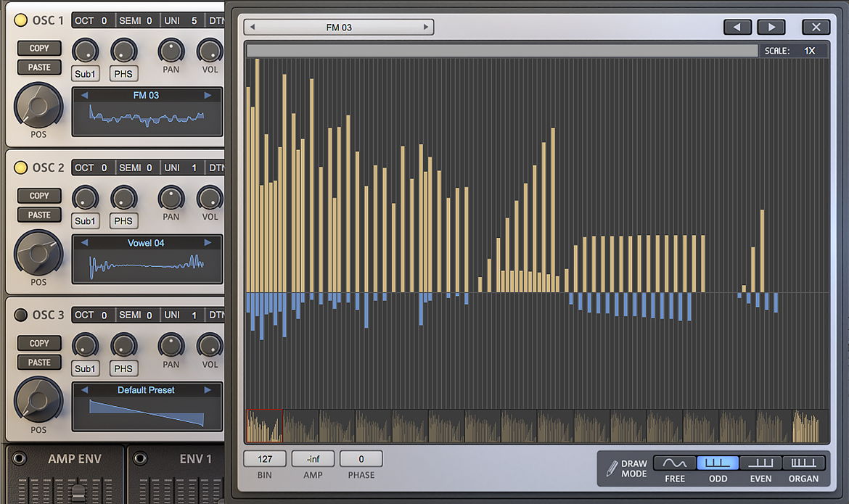Close the wavetable editor with the X button
The height and width of the screenshot is (504, 849).
click(816, 27)
